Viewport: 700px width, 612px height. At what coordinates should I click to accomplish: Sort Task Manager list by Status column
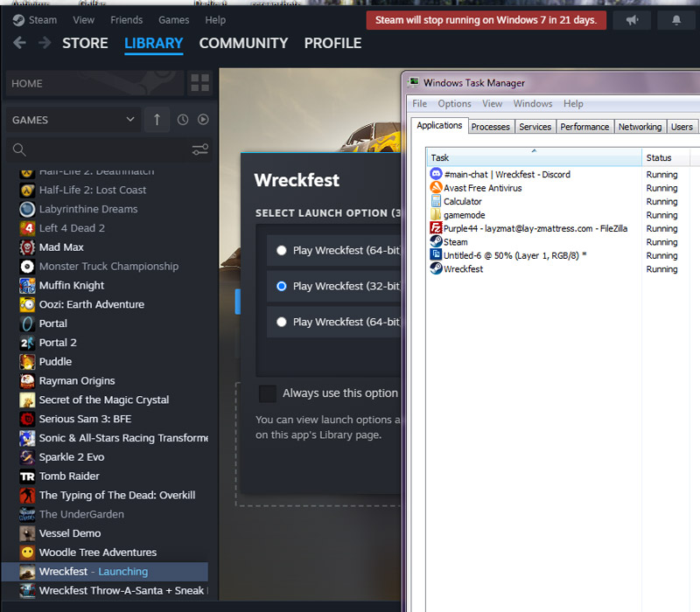point(666,157)
